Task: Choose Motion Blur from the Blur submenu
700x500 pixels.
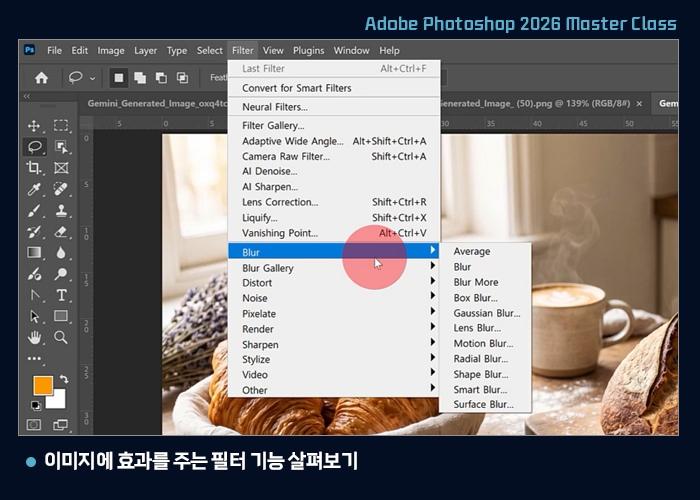Action: coord(486,343)
